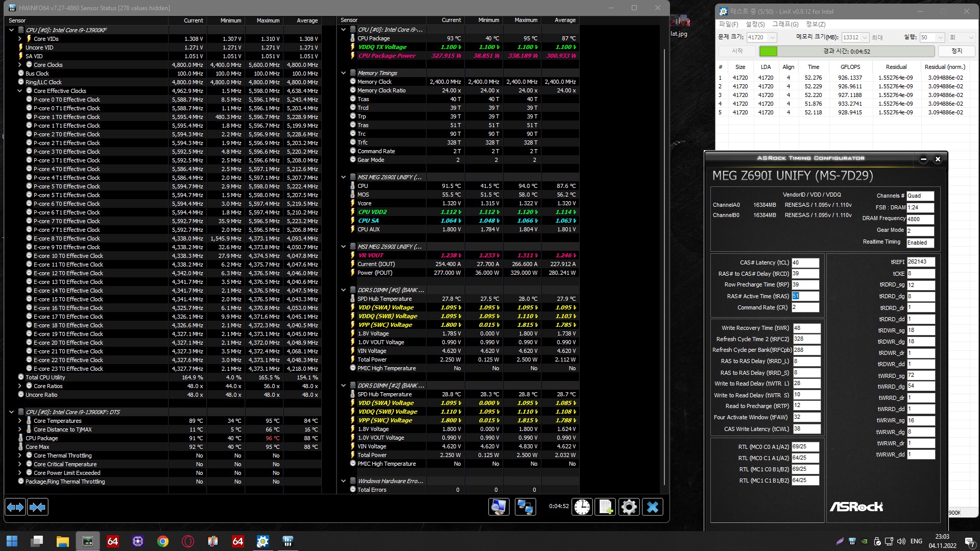This screenshot has width=980, height=551.
Task: Click the remote network monitors icon
Action: click(x=525, y=507)
